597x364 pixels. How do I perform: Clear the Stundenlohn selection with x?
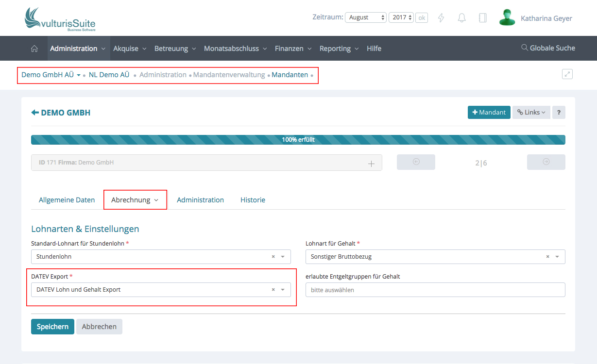tap(273, 257)
